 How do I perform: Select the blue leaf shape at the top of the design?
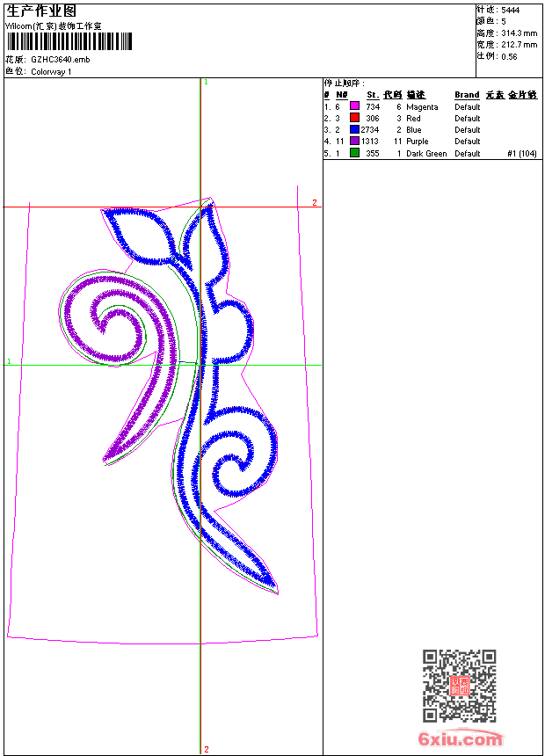(x=140, y=236)
